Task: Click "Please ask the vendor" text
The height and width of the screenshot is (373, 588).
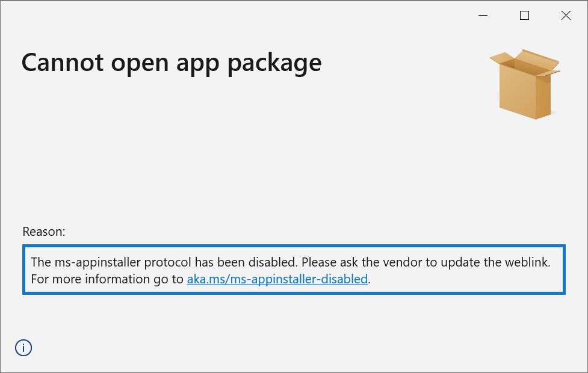Action: 354,262
